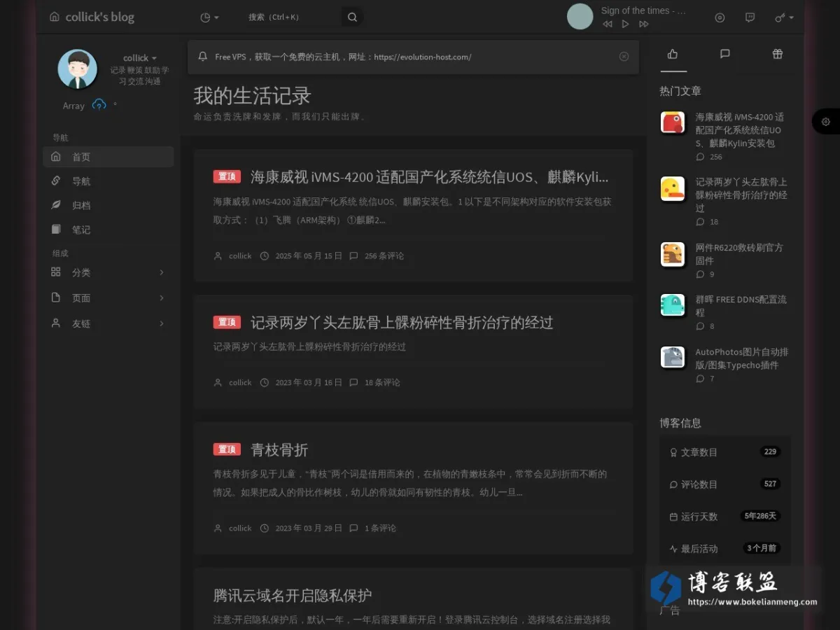Click the 置顶 badge on 青枝骨折
This screenshot has width=840, height=630.
(227, 449)
